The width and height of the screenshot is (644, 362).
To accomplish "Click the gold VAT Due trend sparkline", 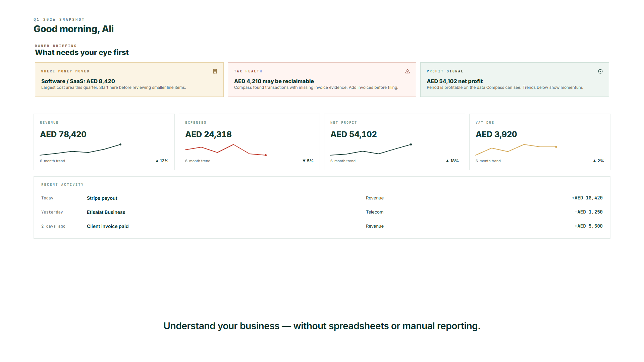I will 516,150.
